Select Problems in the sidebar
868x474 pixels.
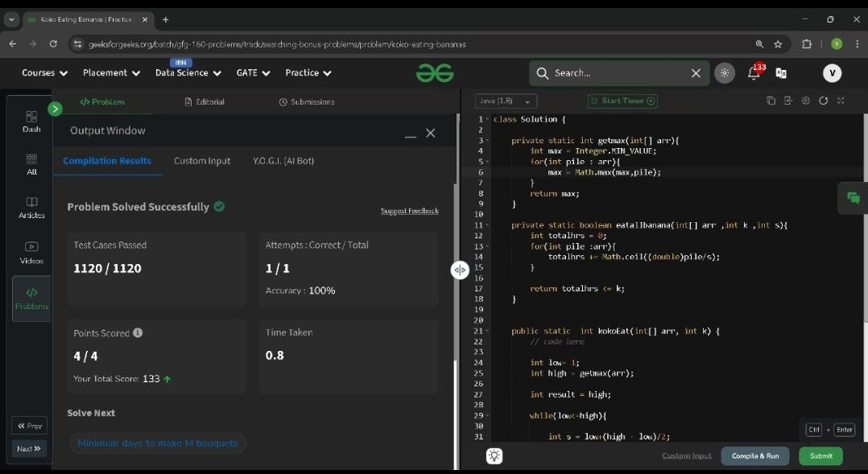31,298
